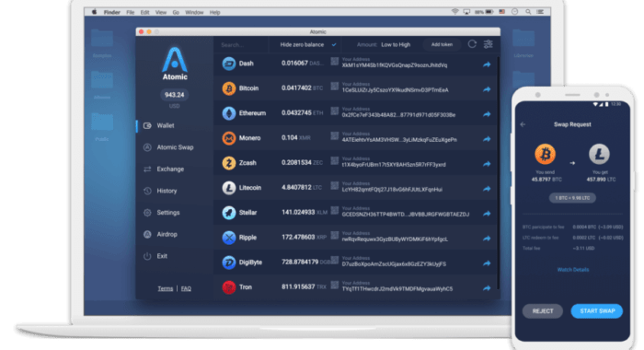Screen dimensions: 644x350
Task: Open the FAQ link
Action: (x=186, y=288)
